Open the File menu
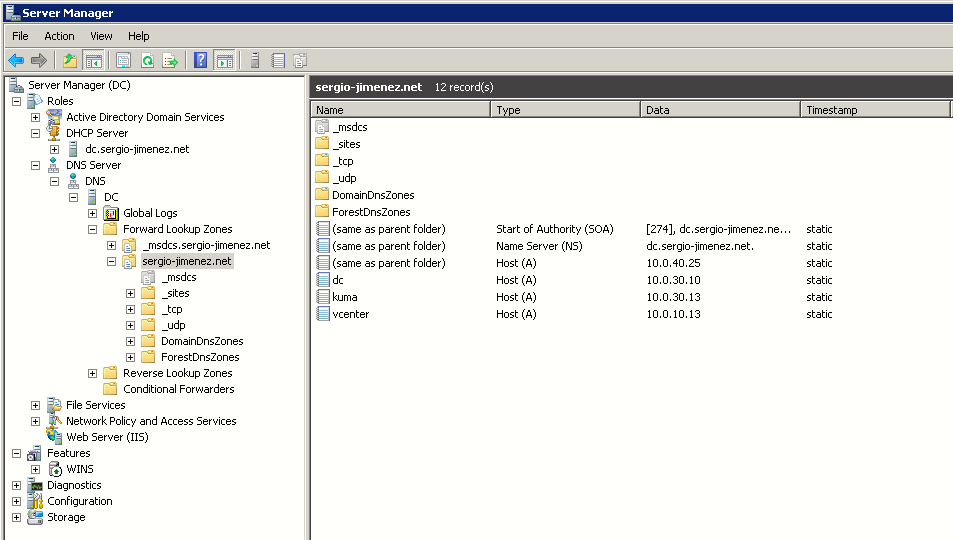The image size is (953, 540). tap(20, 36)
